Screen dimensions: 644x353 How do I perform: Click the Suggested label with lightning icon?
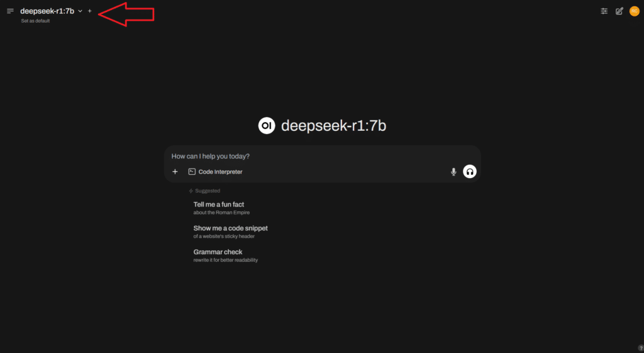click(x=204, y=191)
